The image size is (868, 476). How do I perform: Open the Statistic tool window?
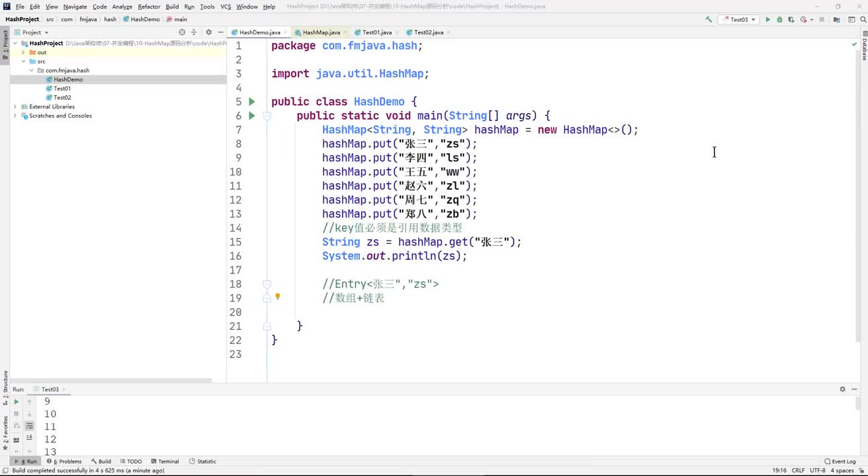tap(202, 461)
